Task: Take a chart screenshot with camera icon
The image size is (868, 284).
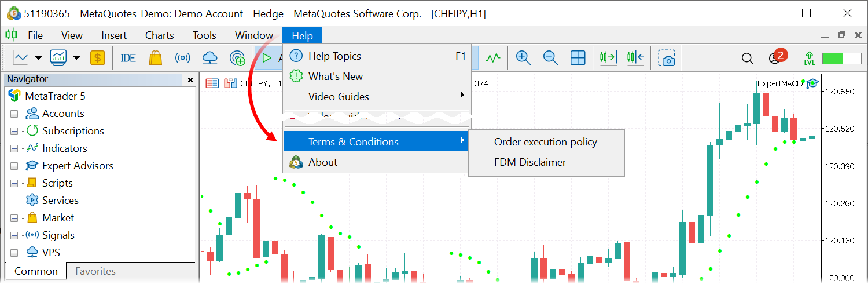Action: tap(667, 58)
